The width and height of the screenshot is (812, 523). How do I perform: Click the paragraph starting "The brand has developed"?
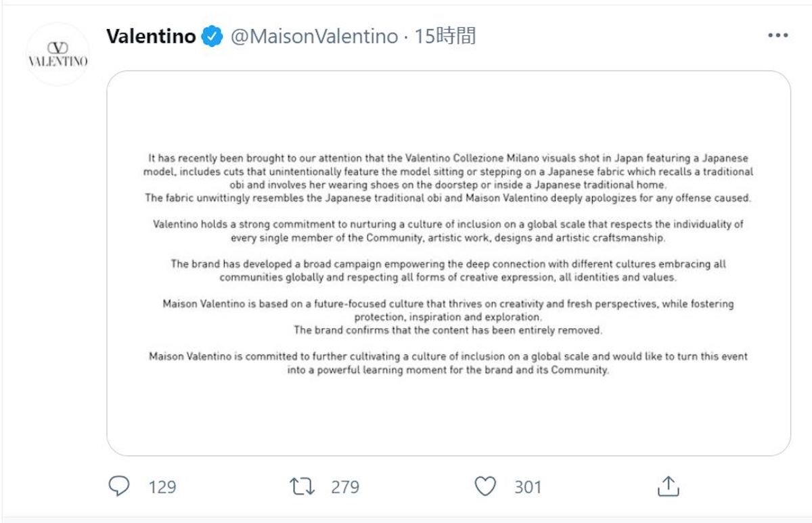448,271
